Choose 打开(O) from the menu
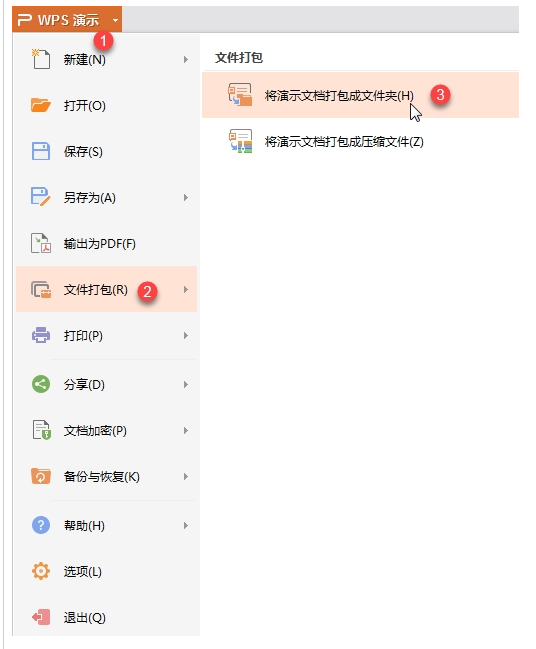536x649 pixels. [106, 106]
